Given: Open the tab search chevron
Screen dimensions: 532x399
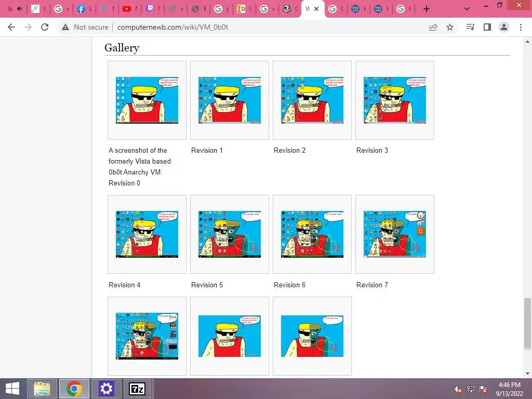Looking at the screenshot, I should pos(467,9).
